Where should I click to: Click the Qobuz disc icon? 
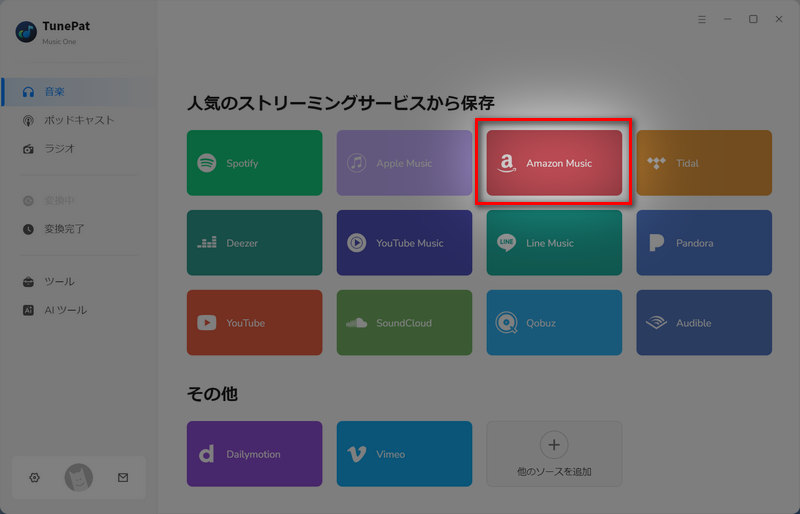tap(506, 323)
